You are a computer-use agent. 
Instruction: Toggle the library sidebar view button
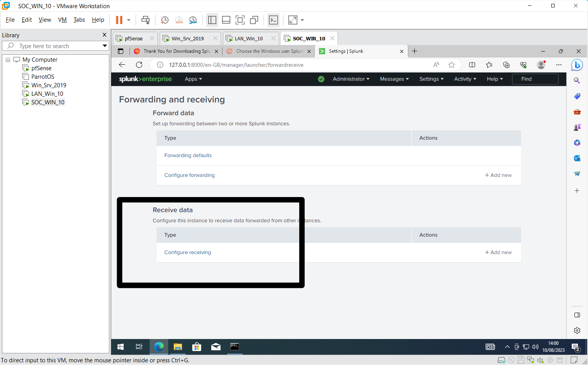(212, 20)
